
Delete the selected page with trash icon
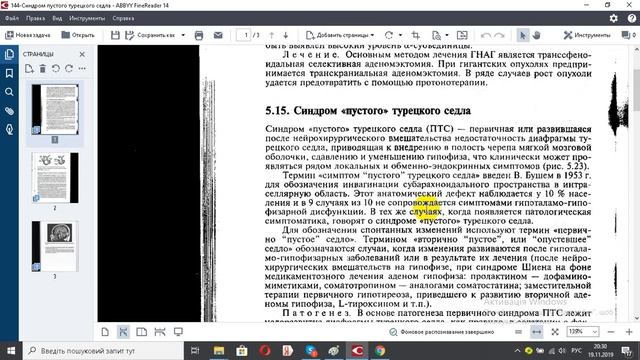click(x=42, y=69)
